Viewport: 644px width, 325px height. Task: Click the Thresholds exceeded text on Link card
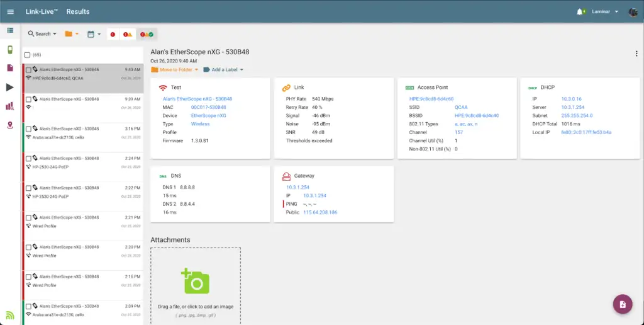tap(309, 140)
